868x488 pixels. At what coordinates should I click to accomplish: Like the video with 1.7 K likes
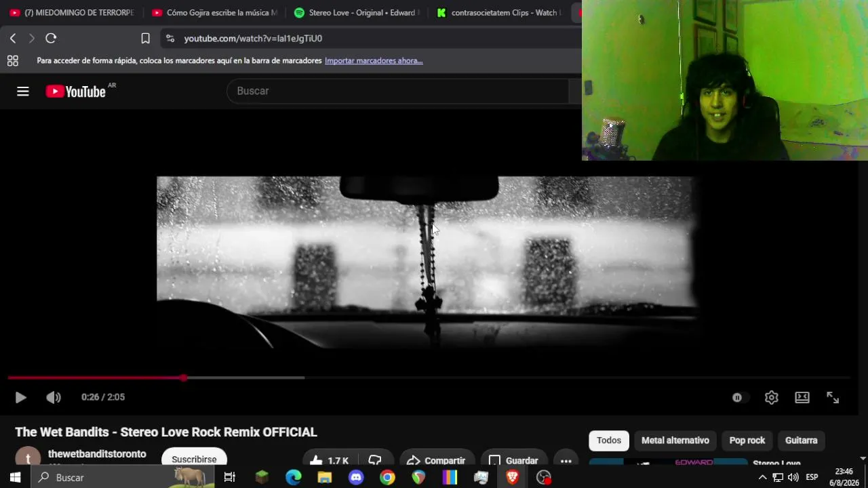pyautogui.click(x=329, y=460)
